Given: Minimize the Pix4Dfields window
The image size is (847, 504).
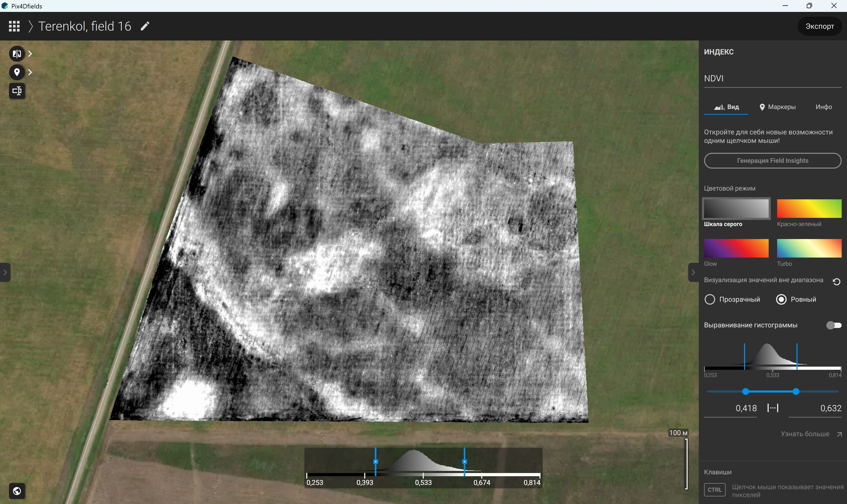Looking at the screenshot, I should coord(785,6).
